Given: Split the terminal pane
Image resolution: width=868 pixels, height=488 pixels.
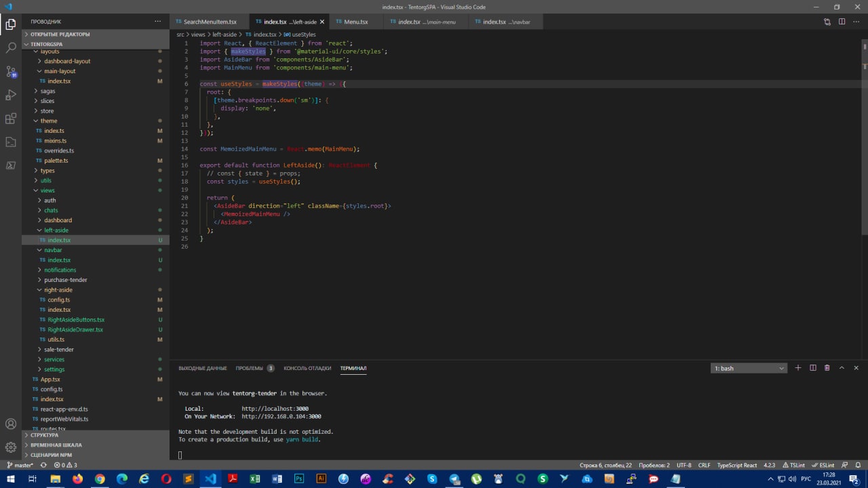Looking at the screenshot, I should 812,368.
